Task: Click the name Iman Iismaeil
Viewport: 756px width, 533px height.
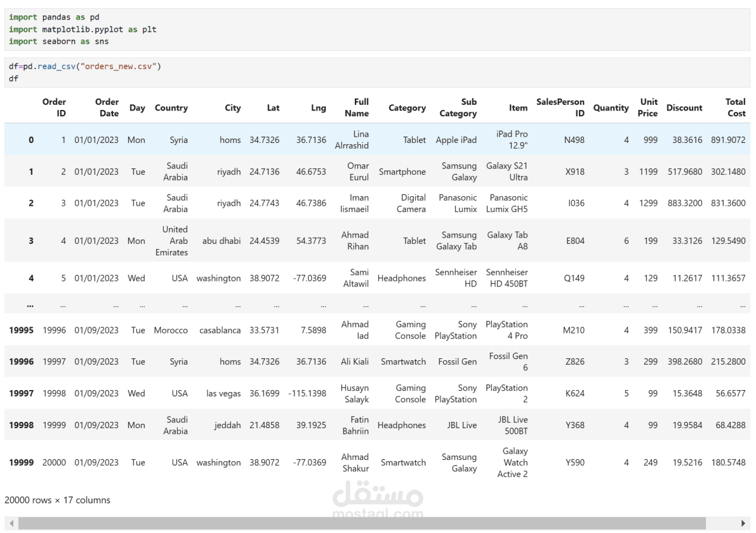Action: pyautogui.click(x=354, y=203)
